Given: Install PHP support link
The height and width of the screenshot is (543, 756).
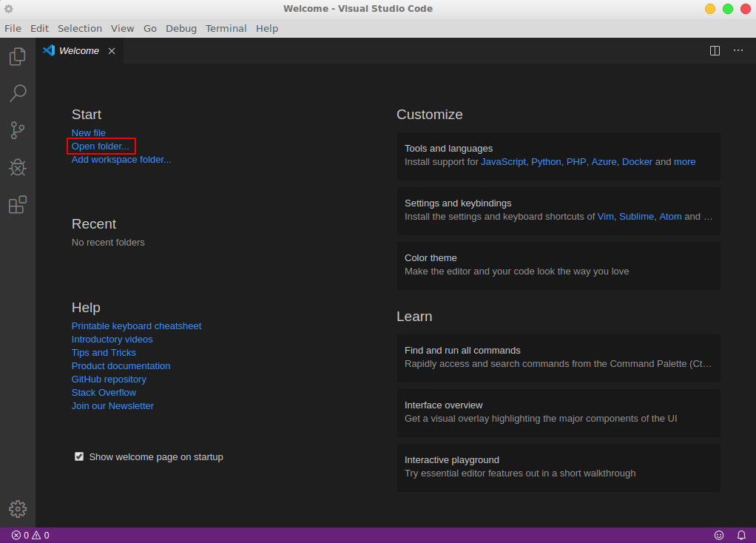Looking at the screenshot, I should 576,162.
